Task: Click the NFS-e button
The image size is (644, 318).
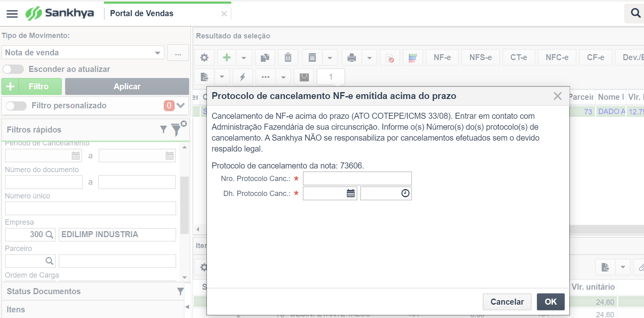Action: (481, 58)
